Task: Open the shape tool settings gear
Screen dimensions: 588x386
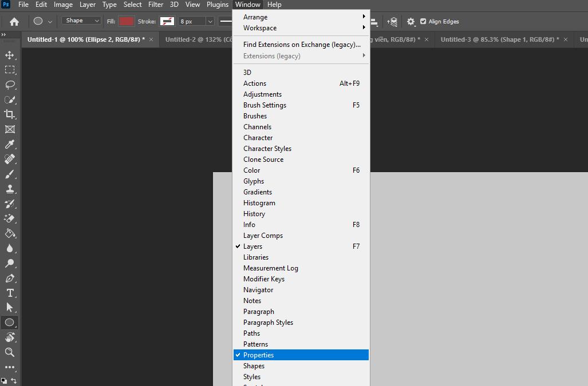Action: [411, 21]
